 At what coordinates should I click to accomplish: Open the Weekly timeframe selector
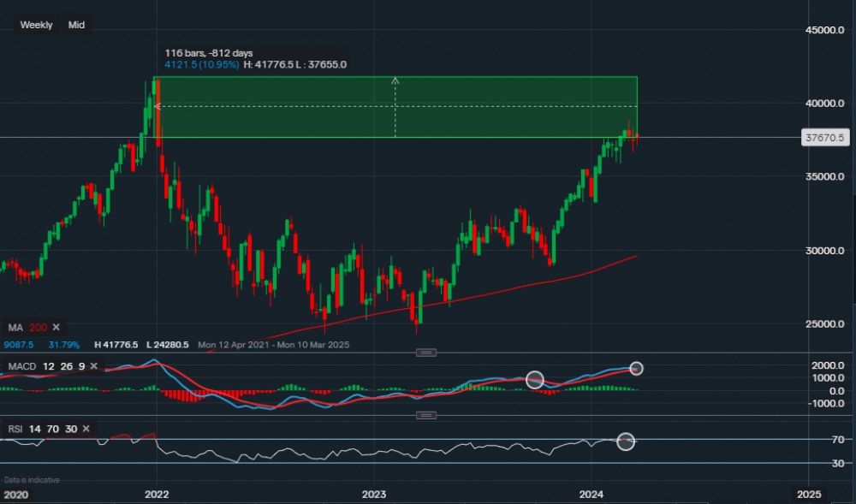click(36, 25)
